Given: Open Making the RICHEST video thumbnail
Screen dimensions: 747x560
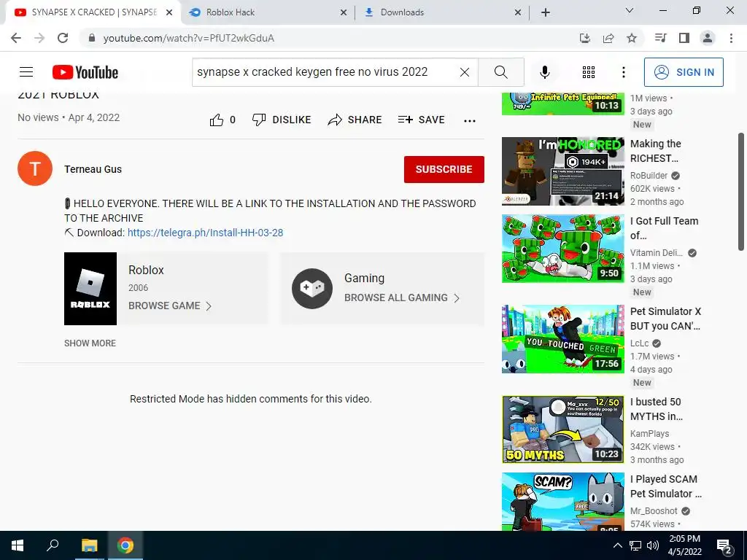Looking at the screenshot, I should coord(562,171).
